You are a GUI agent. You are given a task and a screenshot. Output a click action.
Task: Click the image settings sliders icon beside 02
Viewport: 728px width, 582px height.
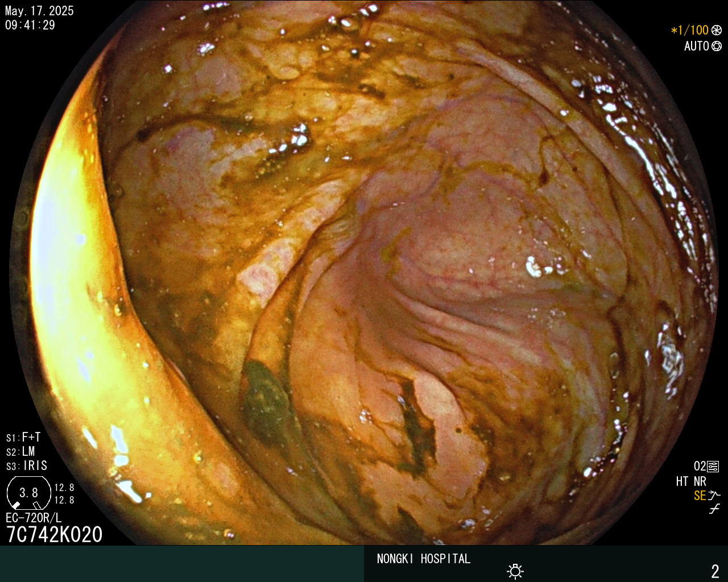[713, 467]
